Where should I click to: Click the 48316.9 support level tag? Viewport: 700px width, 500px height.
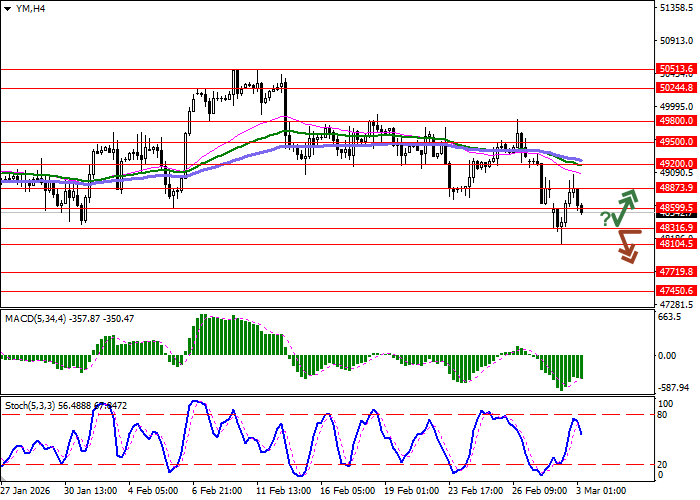[x=676, y=228]
